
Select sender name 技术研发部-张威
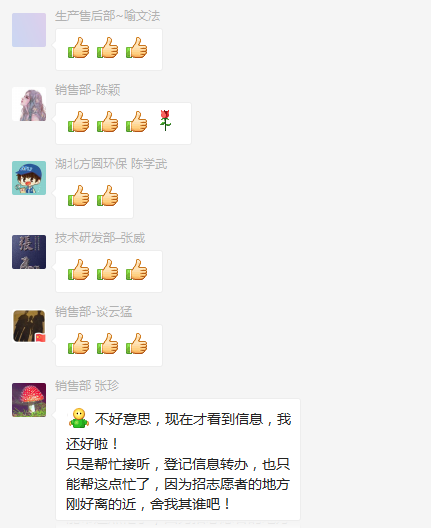point(100,238)
